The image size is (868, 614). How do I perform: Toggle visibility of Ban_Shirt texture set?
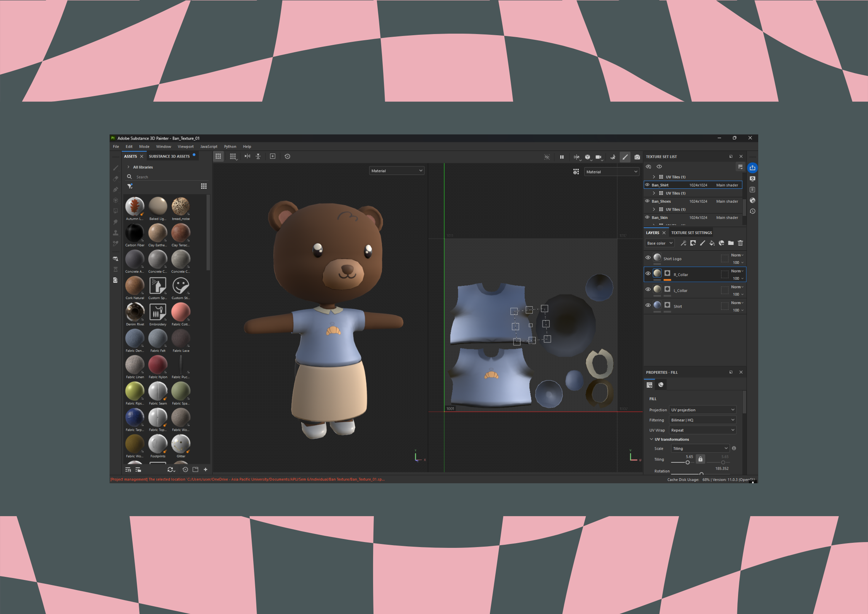[647, 185]
